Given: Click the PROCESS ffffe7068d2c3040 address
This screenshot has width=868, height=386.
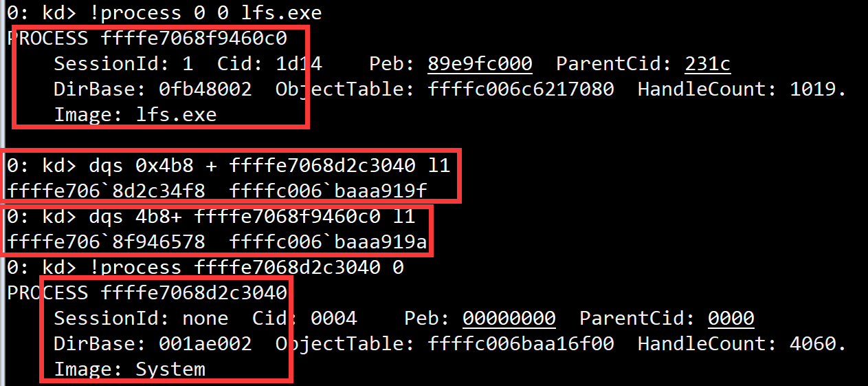Looking at the screenshot, I should coord(194,293).
